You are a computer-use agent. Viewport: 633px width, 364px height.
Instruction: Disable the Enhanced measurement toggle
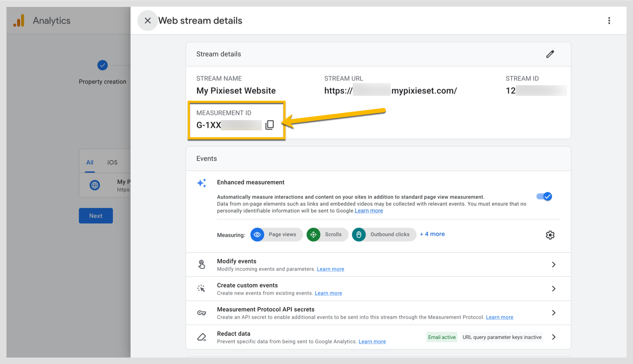544,196
